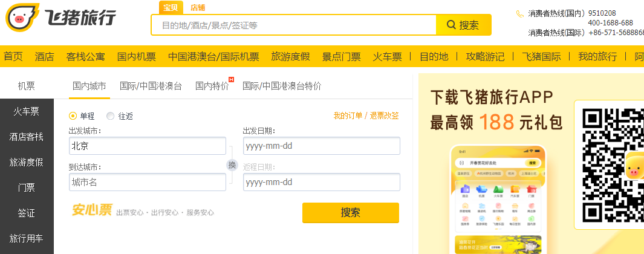This screenshot has height=254, width=644.
Task: Switch to the 店铺 search tab
Action: point(198,7)
